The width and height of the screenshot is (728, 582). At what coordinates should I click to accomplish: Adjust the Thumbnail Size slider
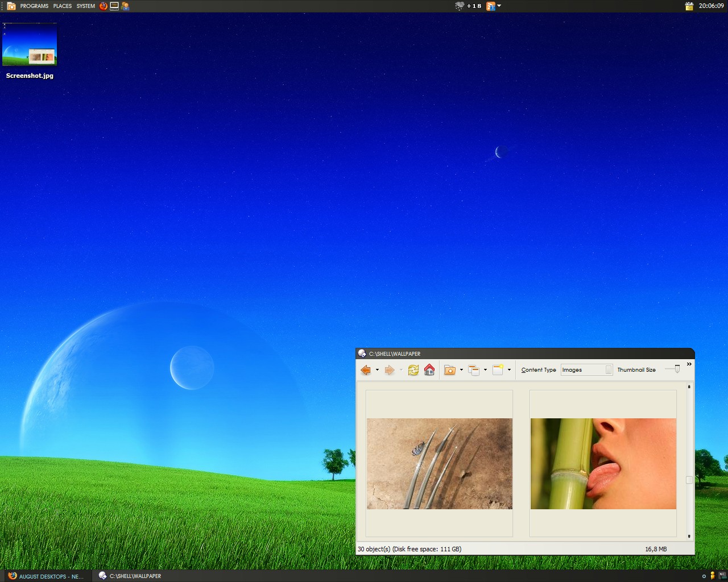tap(677, 369)
